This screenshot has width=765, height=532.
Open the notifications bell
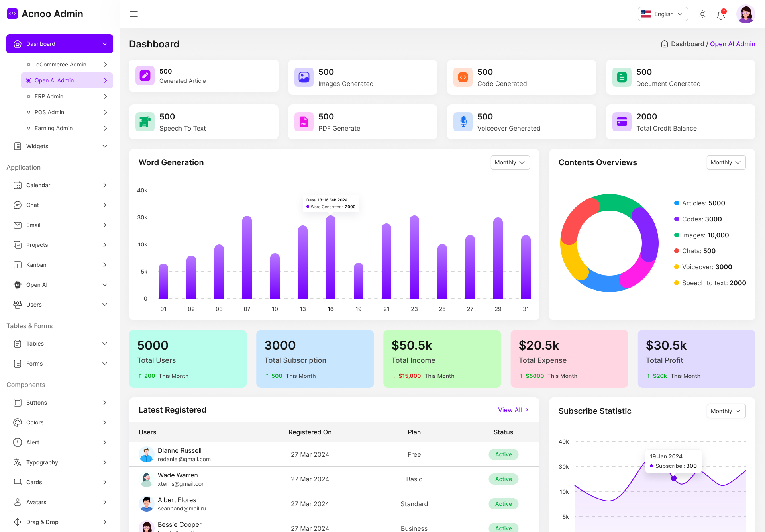(x=721, y=15)
